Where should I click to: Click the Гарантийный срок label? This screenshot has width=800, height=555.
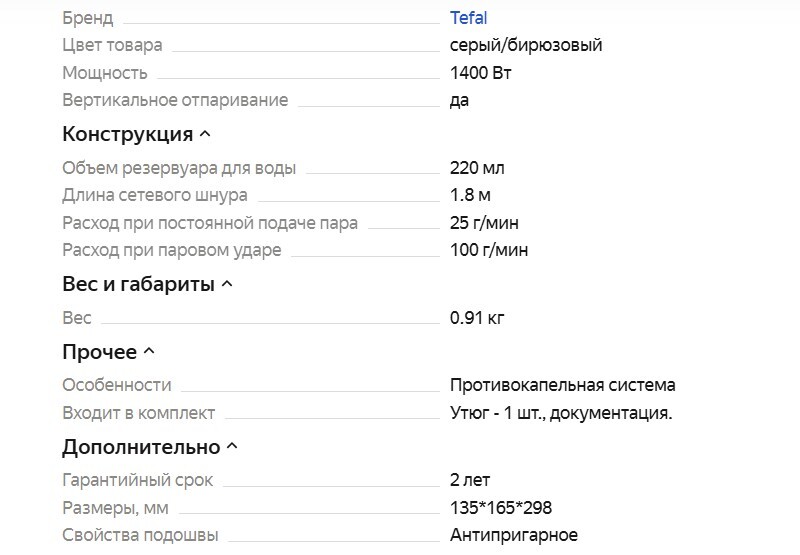tap(138, 480)
